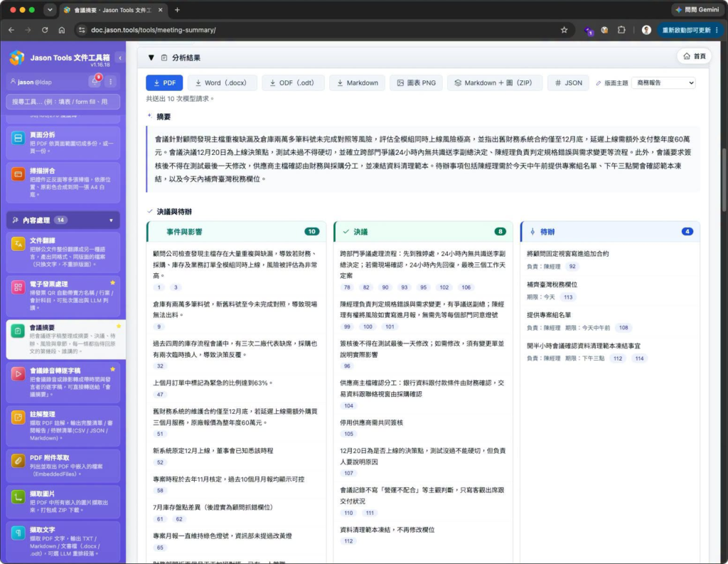Toggle favorite star on 會議摘要

[119, 326]
